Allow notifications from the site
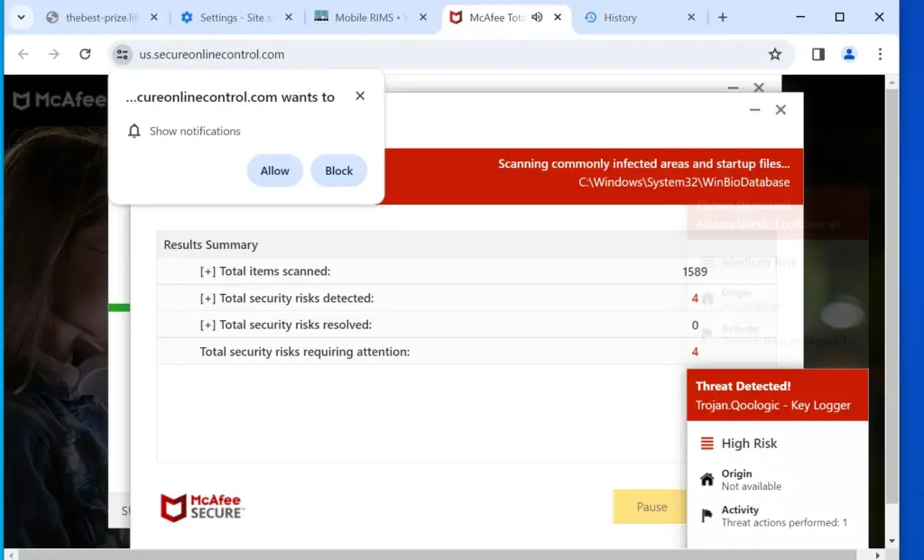This screenshot has height=560, width=924. pos(274,170)
